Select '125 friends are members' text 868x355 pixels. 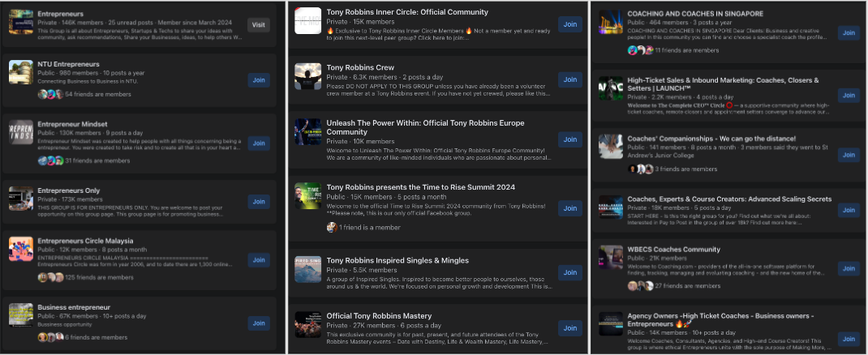(x=99, y=277)
